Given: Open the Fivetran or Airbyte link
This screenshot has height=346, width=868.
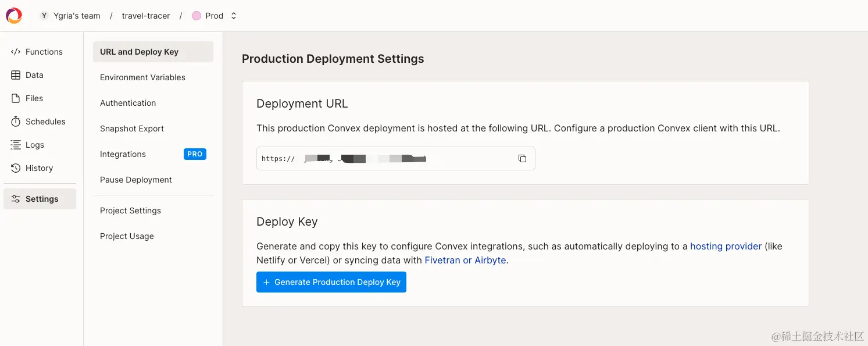Looking at the screenshot, I should 465,260.
